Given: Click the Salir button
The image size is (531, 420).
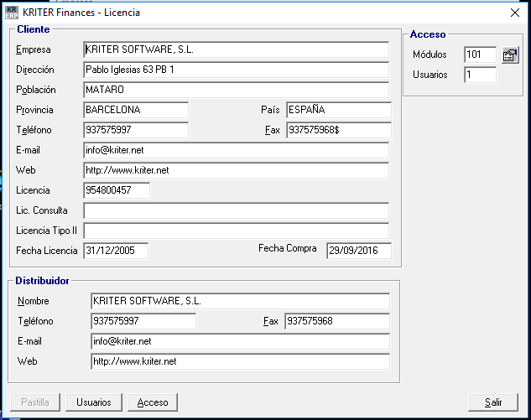Looking at the screenshot, I should [x=493, y=402].
